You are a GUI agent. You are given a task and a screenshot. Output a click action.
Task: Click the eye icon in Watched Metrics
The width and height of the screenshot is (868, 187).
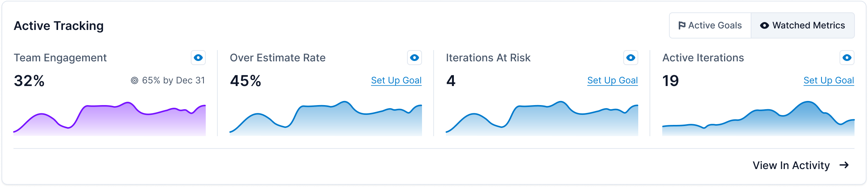(x=765, y=25)
